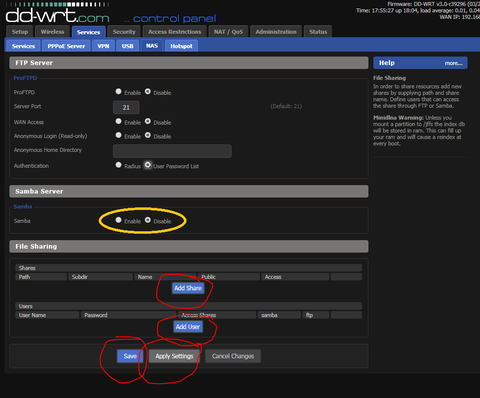480x398 pixels.
Task: Open the Services sub-tab
Action: pyautogui.click(x=23, y=46)
